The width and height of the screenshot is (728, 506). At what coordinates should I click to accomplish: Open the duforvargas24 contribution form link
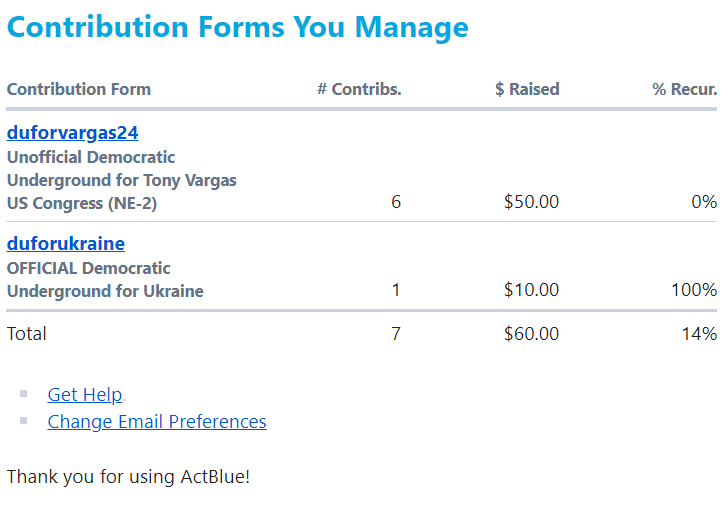point(72,132)
